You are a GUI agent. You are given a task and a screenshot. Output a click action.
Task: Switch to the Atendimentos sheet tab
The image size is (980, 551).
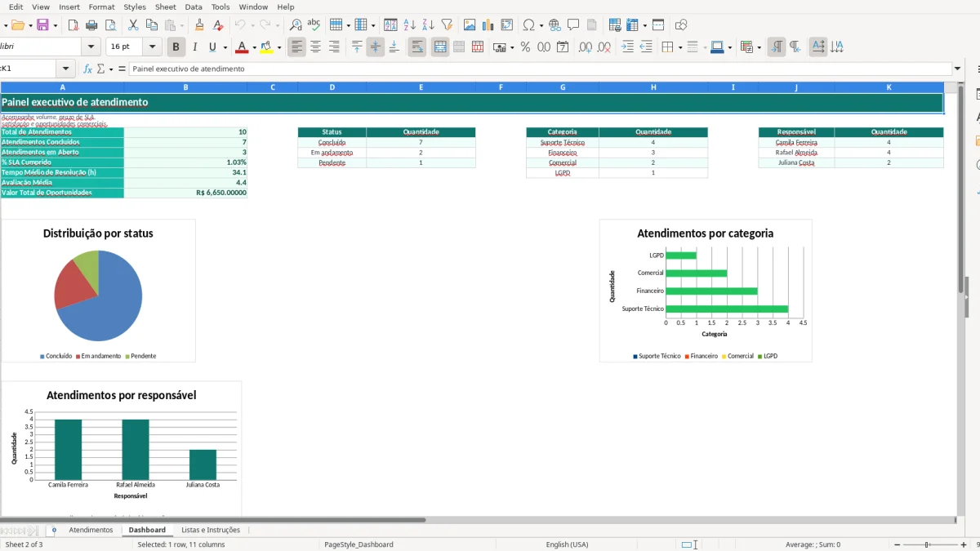click(x=91, y=530)
